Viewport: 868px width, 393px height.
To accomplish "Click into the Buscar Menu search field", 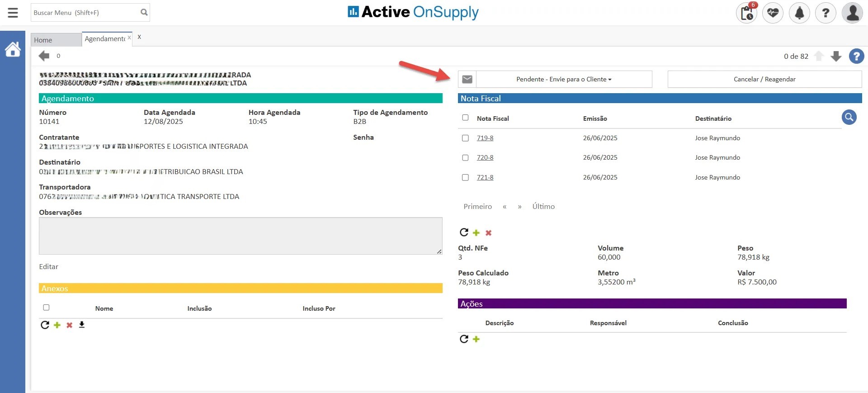I will [x=85, y=13].
